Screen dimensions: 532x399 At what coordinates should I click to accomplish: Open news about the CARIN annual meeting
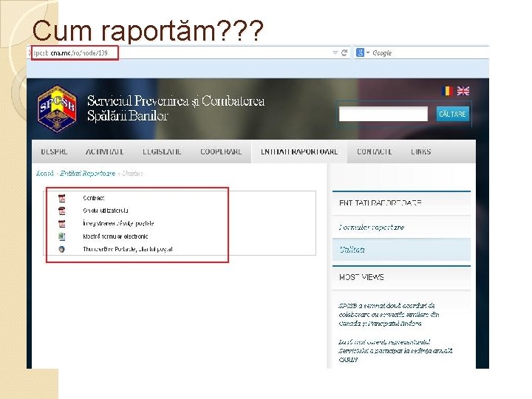[395, 351]
